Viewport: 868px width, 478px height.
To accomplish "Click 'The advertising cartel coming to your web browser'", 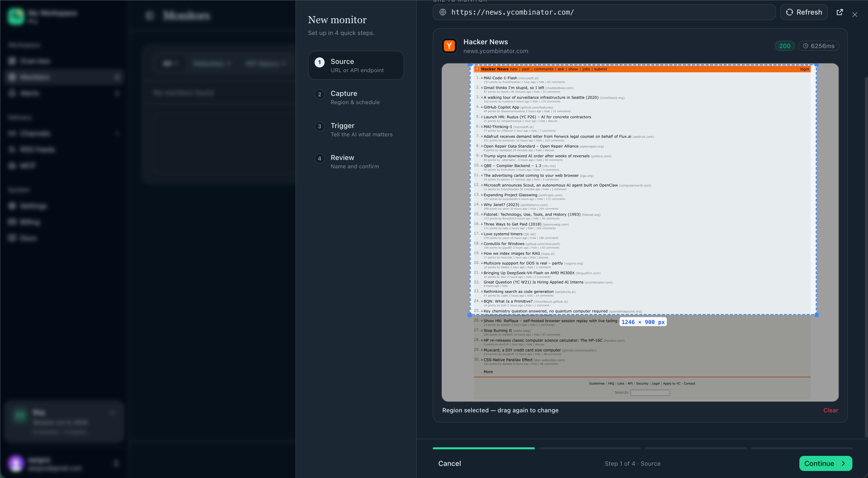I will (x=531, y=176).
